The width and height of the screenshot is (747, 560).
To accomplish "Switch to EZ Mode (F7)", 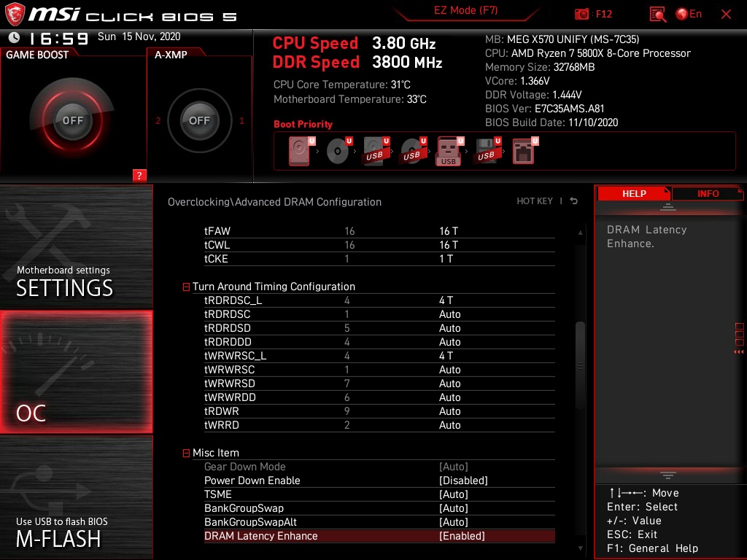I will (x=465, y=11).
